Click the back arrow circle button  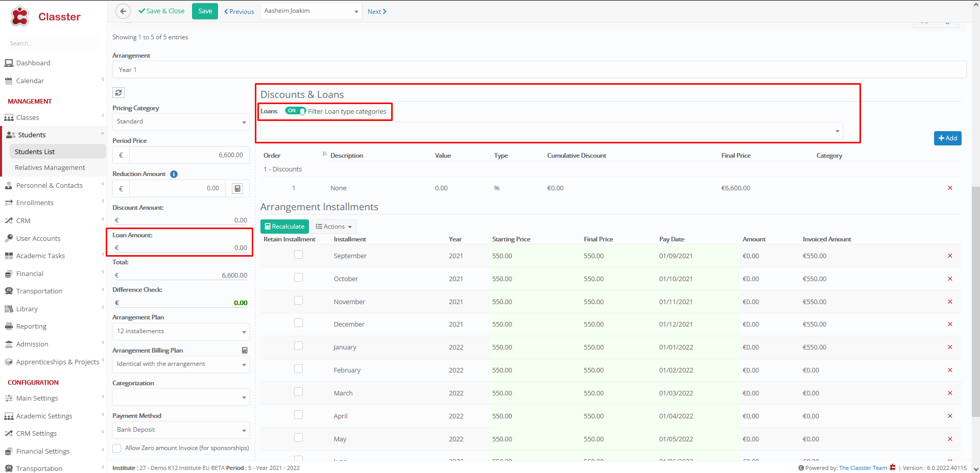pyautogui.click(x=123, y=11)
